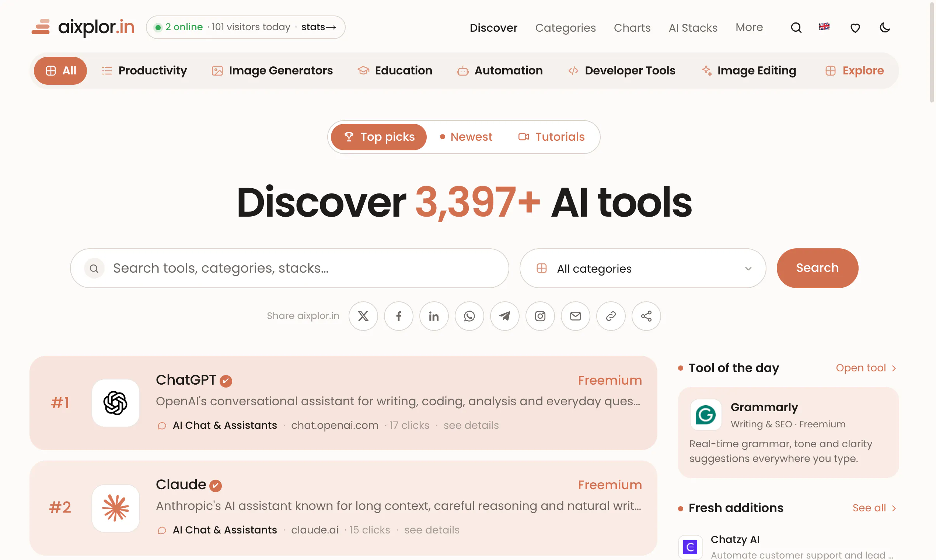Image resolution: width=936 pixels, height=560 pixels.
Task: Click the ChatGPT logo thumbnail
Action: click(x=115, y=403)
